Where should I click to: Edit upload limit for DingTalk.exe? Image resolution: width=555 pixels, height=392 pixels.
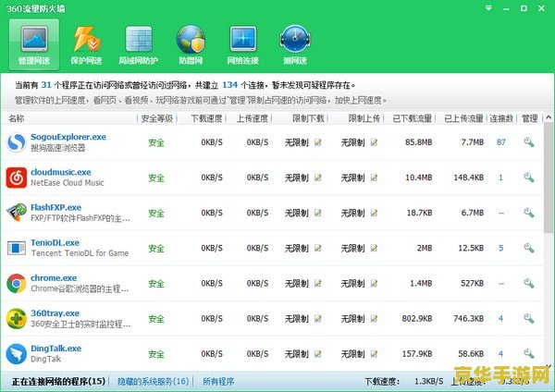[374, 354]
